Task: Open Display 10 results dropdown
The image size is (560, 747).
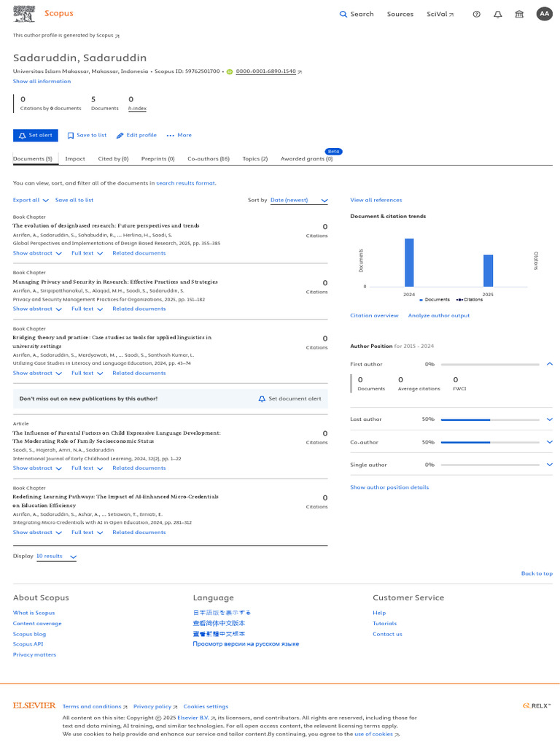Action: pos(56,557)
